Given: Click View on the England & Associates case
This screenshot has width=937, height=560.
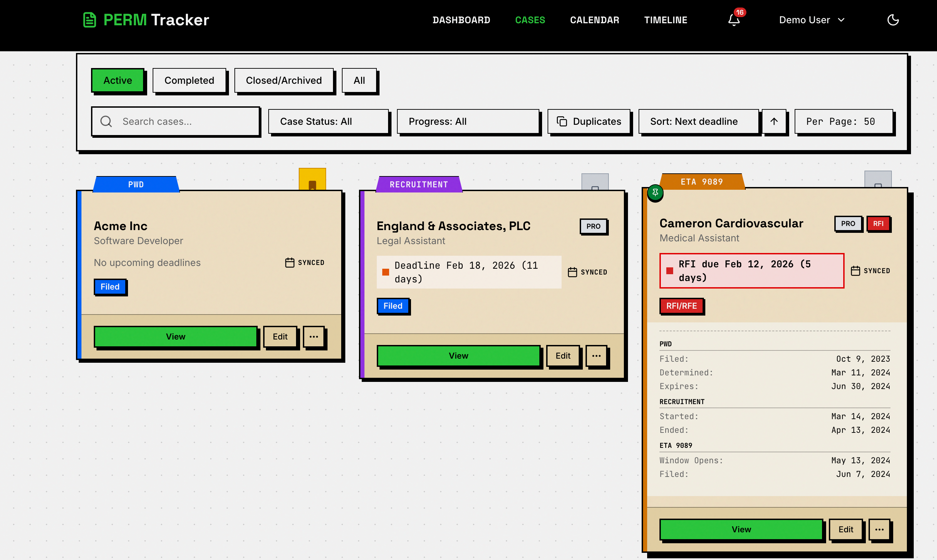Looking at the screenshot, I should (x=459, y=355).
